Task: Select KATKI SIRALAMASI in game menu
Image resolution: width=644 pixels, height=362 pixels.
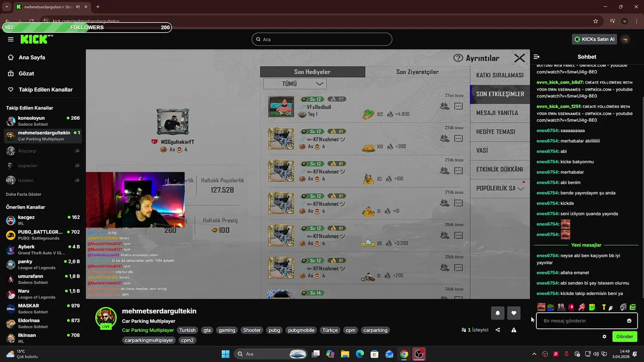Action: click(x=500, y=75)
